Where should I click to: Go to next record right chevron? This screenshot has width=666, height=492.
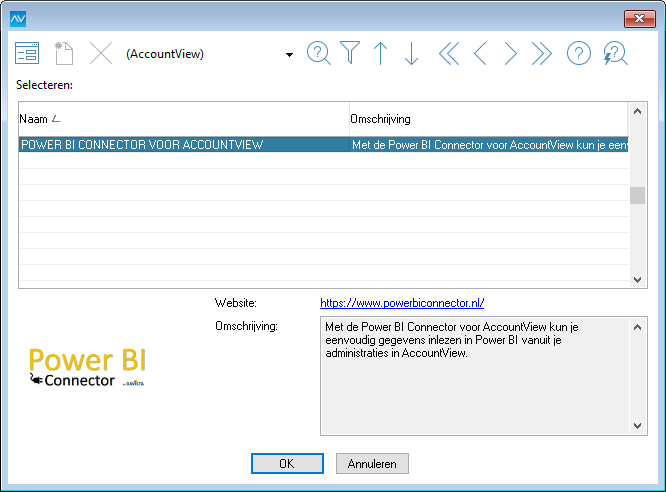[511, 53]
